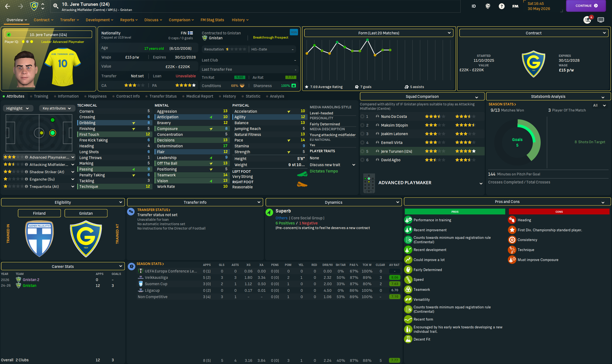Click the search magnifier icon
The width and height of the screenshot is (612, 364).
coord(56,6)
